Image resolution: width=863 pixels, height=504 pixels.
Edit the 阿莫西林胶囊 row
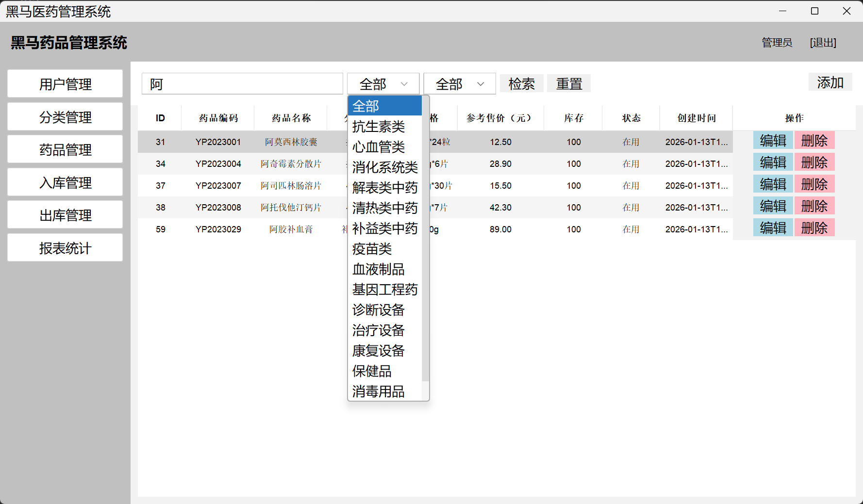(x=773, y=141)
